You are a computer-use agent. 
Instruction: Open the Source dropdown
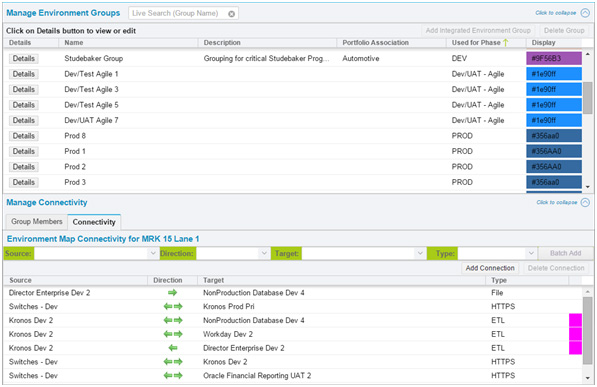(153, 253)
